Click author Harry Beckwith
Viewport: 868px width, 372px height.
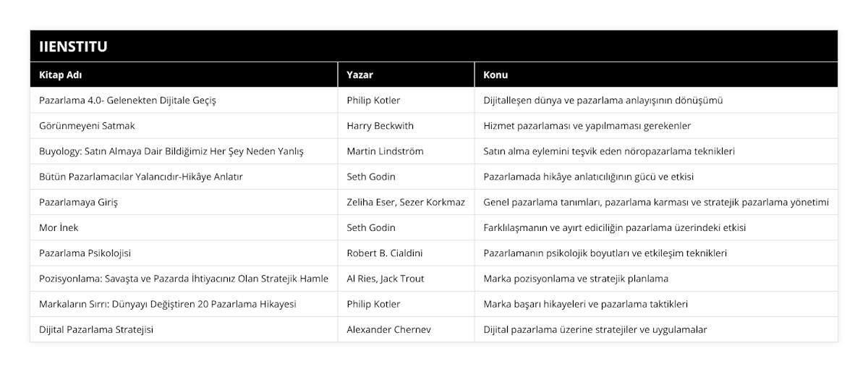tap(380, 126)
